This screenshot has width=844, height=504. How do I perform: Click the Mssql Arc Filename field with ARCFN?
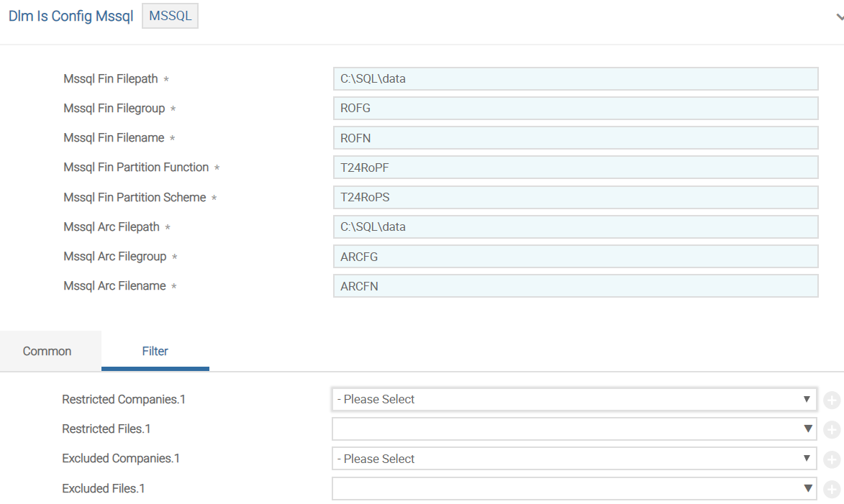coord(576,286)
